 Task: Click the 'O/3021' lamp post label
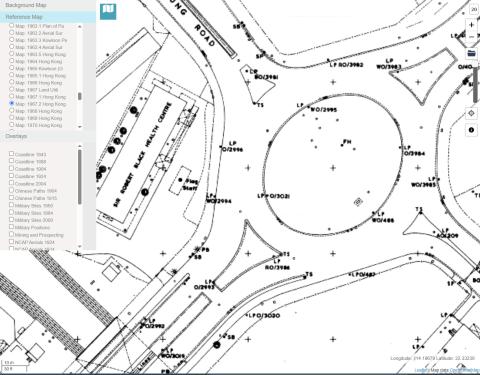[279, 196]
